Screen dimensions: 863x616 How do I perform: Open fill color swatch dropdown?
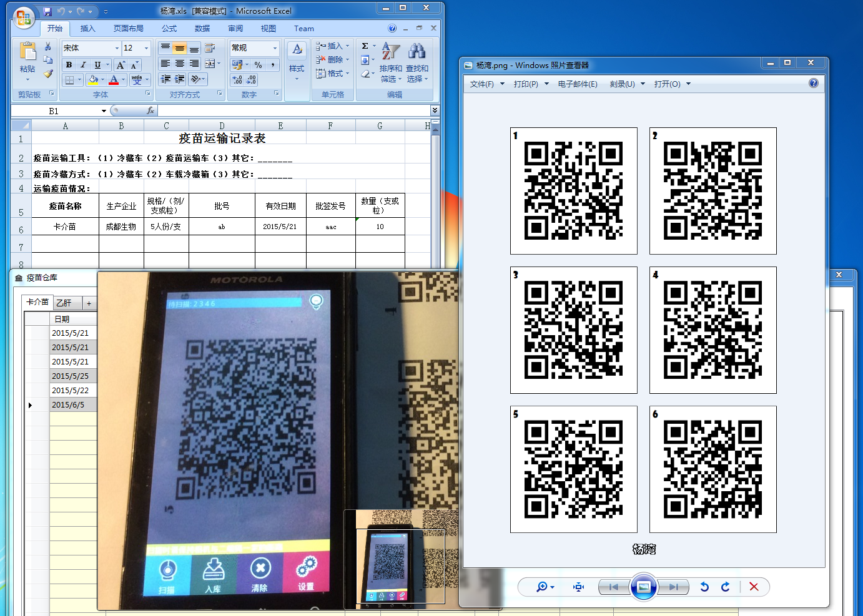[x=102, y=80]
